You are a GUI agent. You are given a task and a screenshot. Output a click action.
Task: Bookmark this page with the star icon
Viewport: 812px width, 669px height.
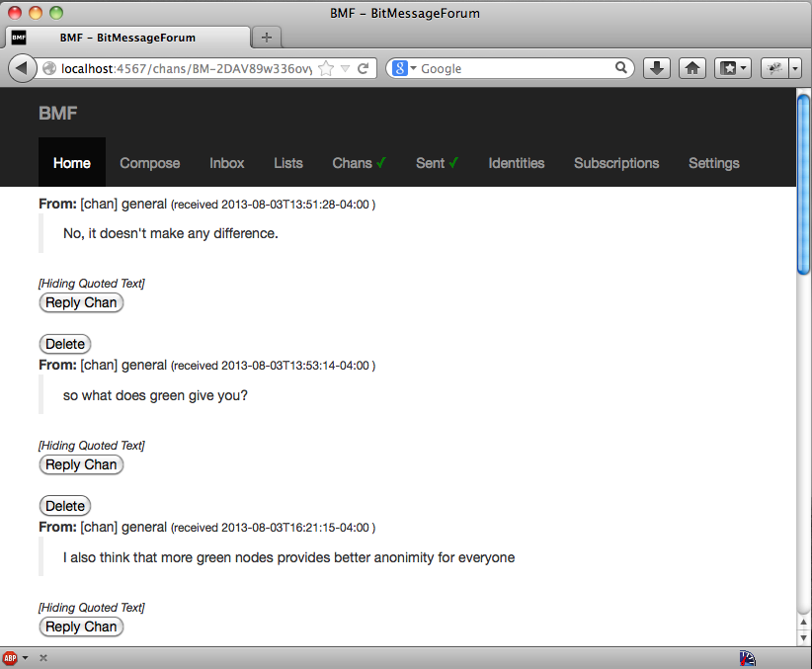[326, 68]
